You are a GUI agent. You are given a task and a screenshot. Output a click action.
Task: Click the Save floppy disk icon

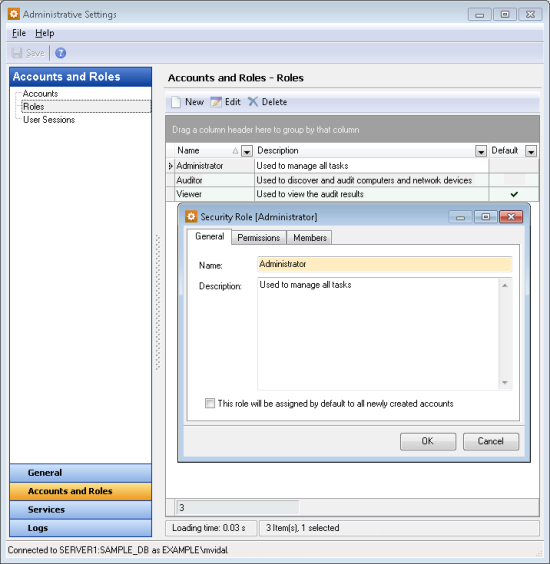point(17,53)
